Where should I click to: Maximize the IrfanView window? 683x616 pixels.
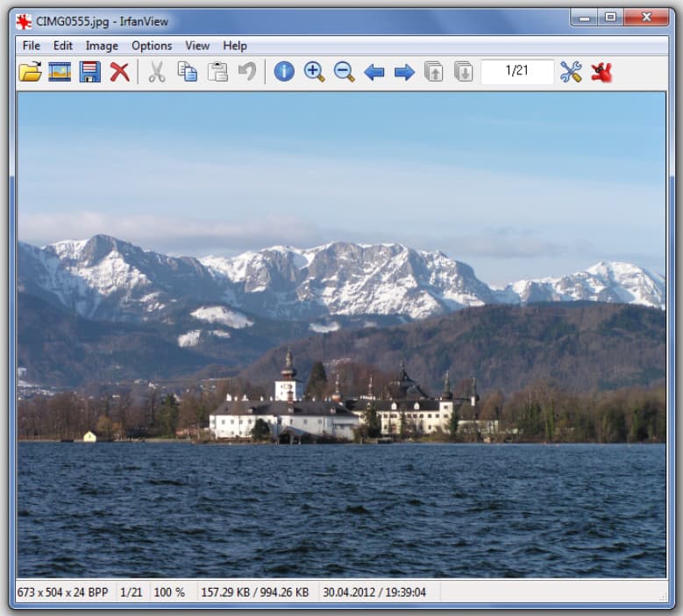(x=611, y=18)
